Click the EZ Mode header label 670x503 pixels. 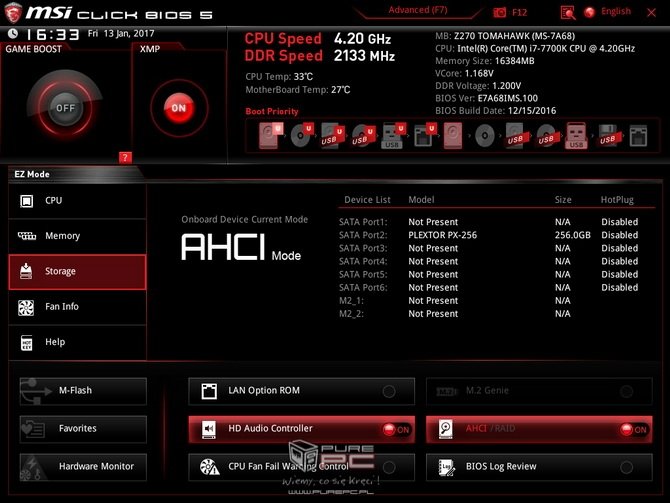(x=32, y=174)
